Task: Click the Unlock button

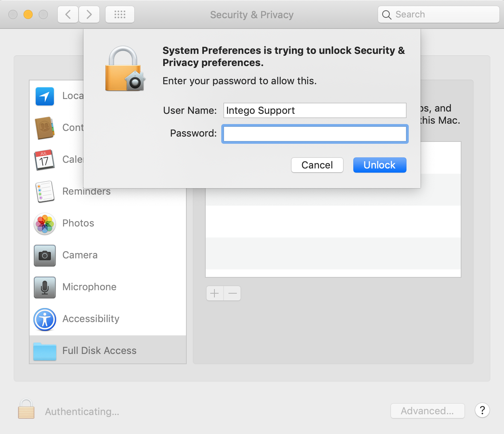Action: pos(380,165)
